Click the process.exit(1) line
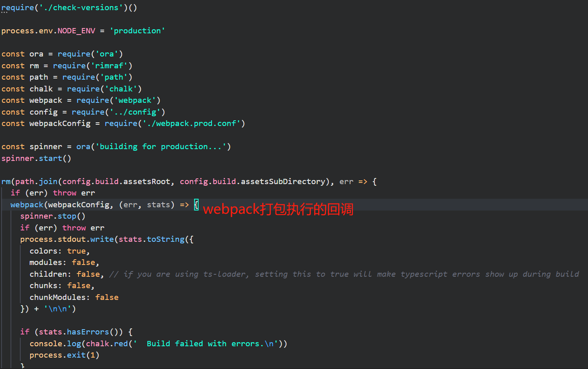Screen dimensions: 588x369 (64, 355)
